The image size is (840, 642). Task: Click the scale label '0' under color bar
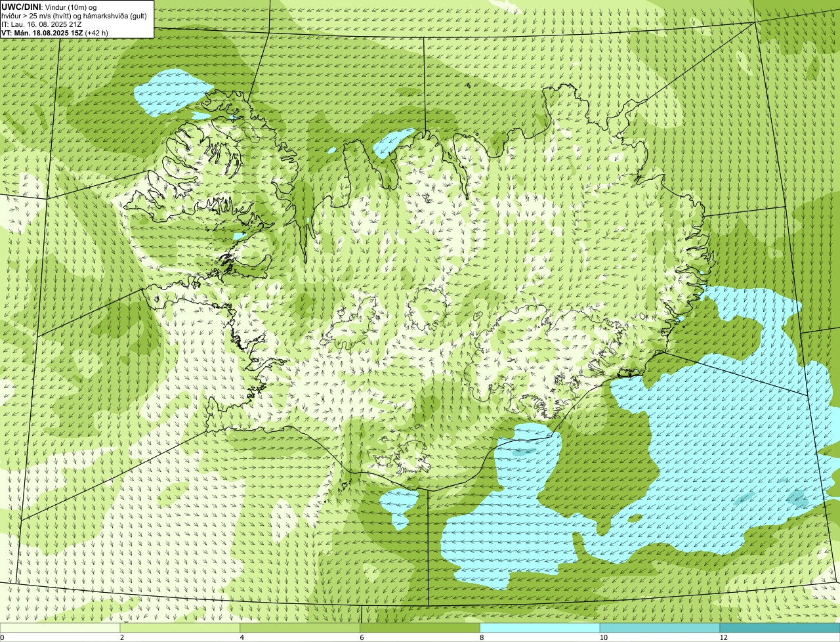click(2, 637)
